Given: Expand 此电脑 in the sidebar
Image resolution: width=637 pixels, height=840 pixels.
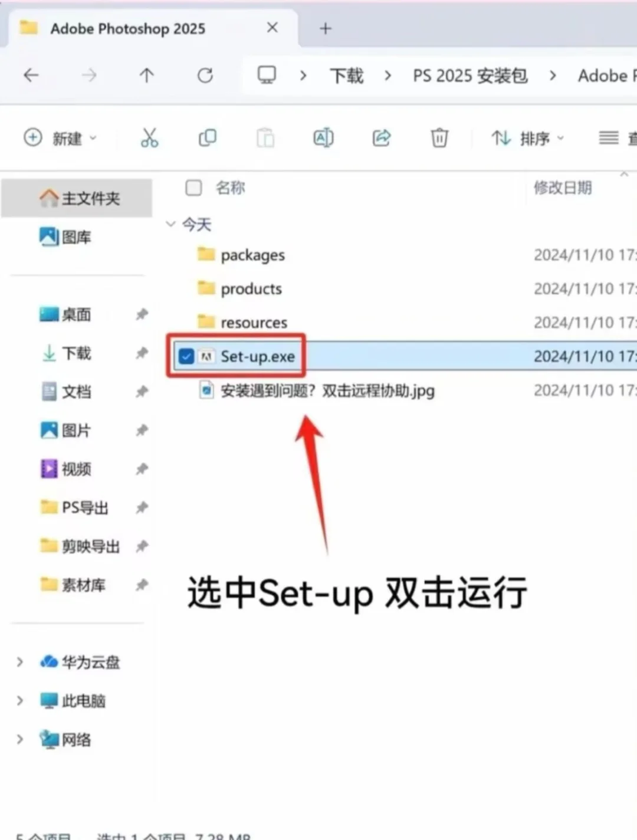Looking at the screenshot, I should click(x=19, y=700).
